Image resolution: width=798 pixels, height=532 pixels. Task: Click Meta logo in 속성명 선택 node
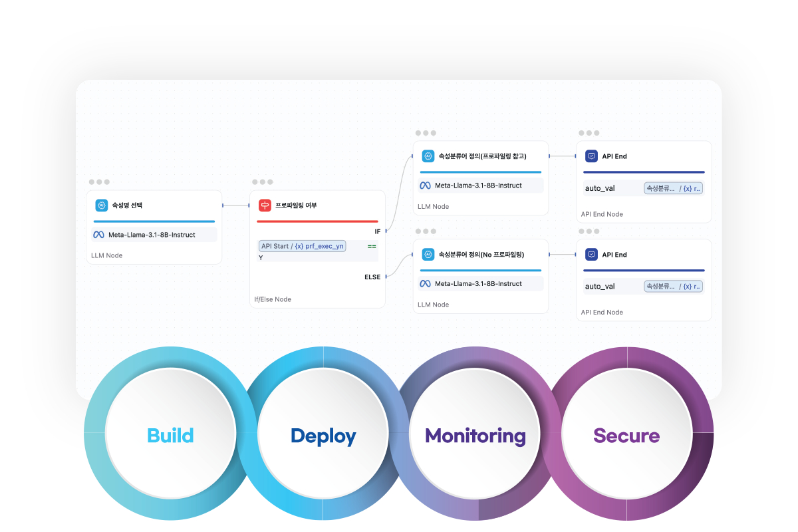98,235
